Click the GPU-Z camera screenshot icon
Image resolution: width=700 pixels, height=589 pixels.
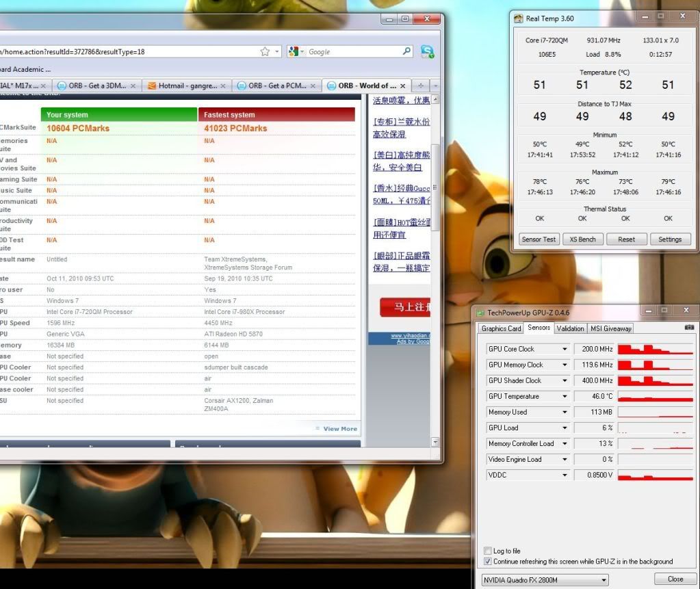[689, 328]
